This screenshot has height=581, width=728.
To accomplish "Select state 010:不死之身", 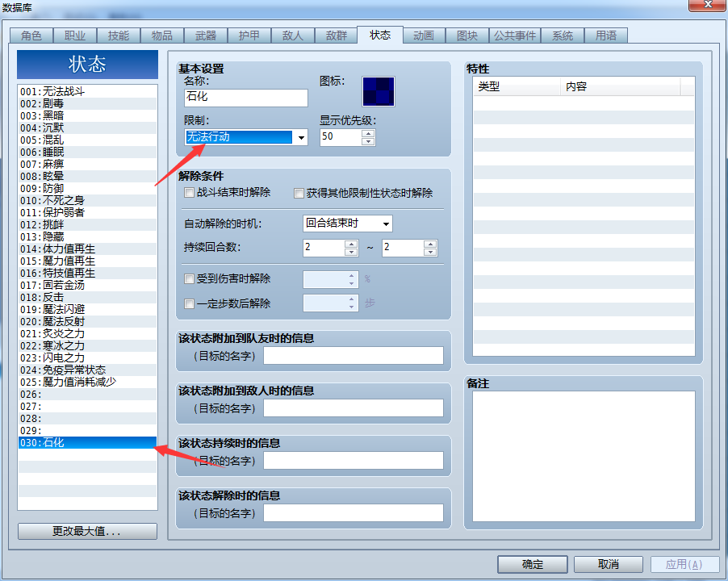I will coord(87,200).
